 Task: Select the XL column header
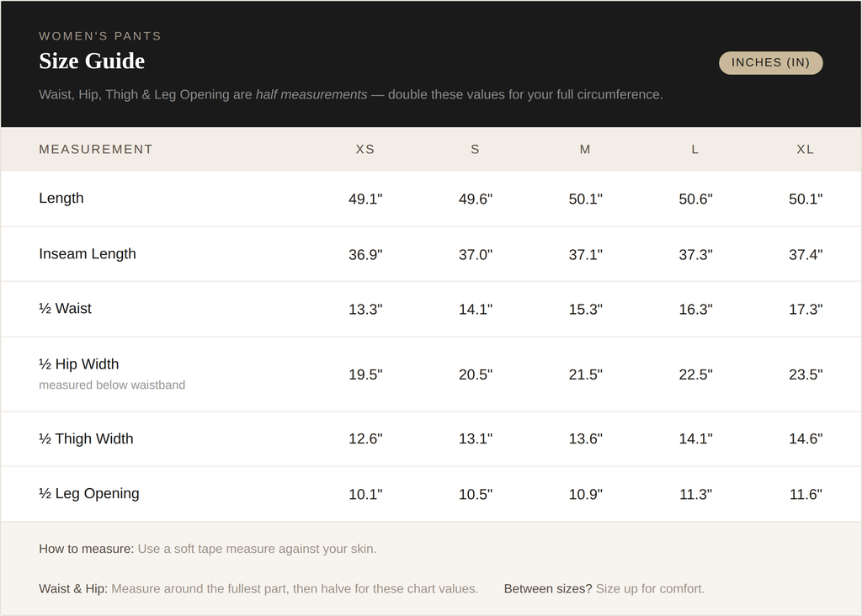click(806, 150)
